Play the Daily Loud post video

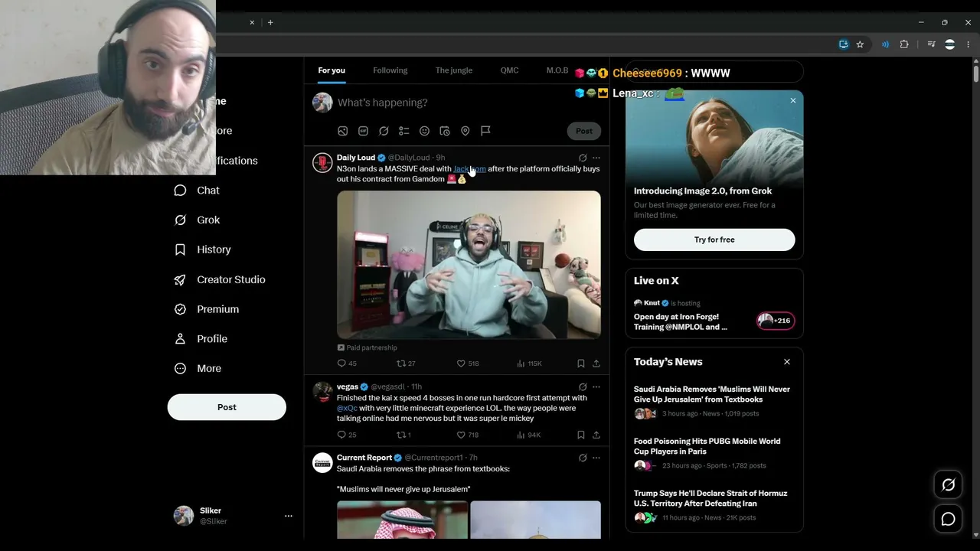[x=469, y=265]
